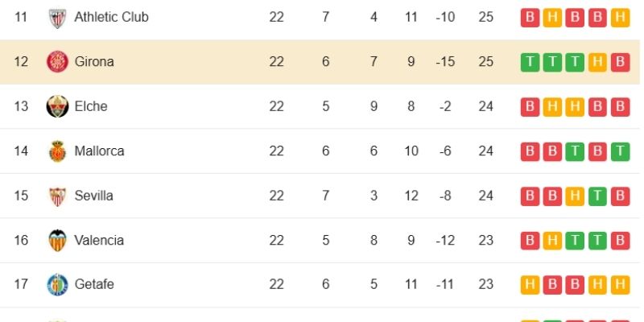
Task: Select the Elche team name
Action: click(91, 106)
